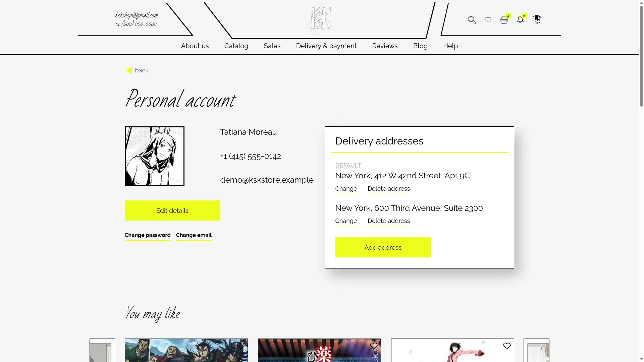Visit the Blog page
The width and height of the screenshot is (644, 362).
pyautogui.click(x=420, y=46)
